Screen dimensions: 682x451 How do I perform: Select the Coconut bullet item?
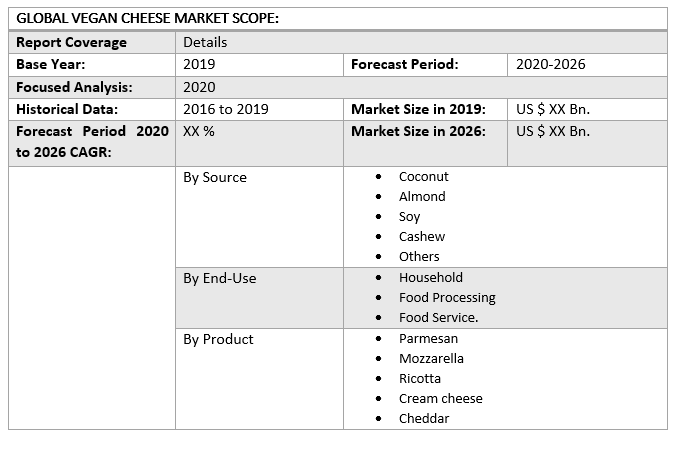(424, 177)
